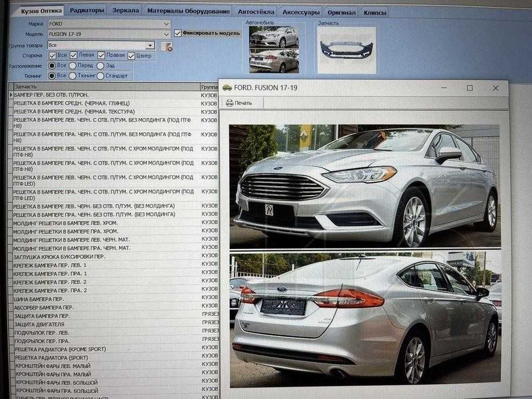Switch to the 'Автостёкла' tab
This screenshot has height=399, width=532.
pos(256,12)
